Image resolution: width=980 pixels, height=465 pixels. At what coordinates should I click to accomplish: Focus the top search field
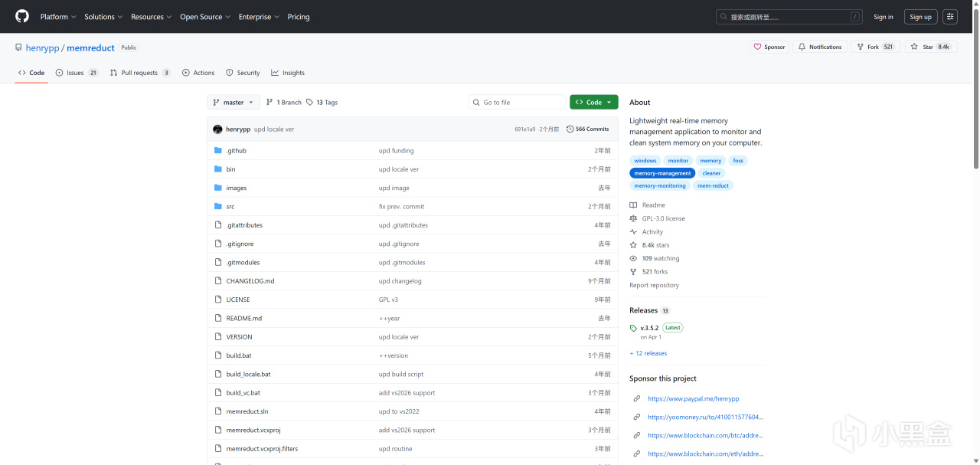pos(789,17)
